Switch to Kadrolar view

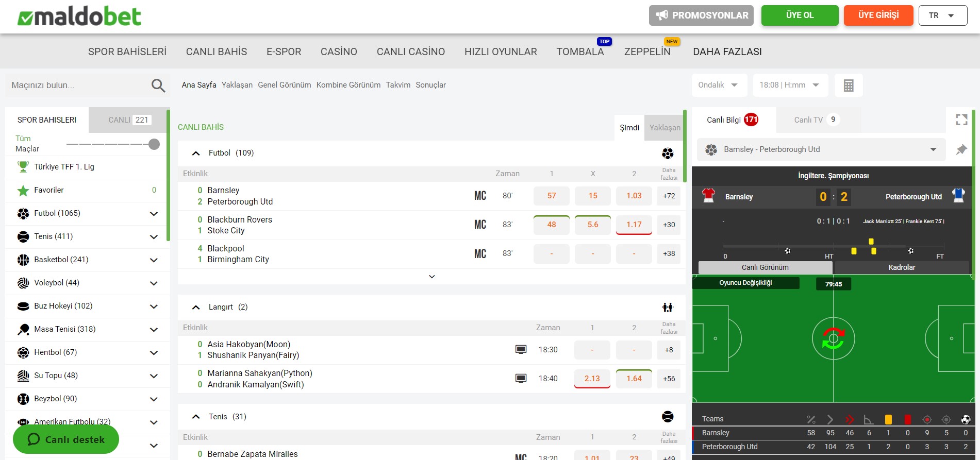click(x=901, y=267)
